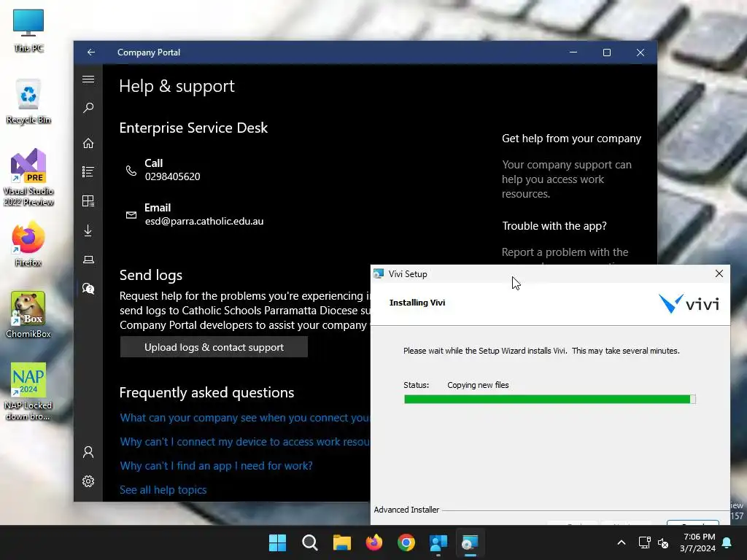Open This PC desktop icon

tap(28, 30)
